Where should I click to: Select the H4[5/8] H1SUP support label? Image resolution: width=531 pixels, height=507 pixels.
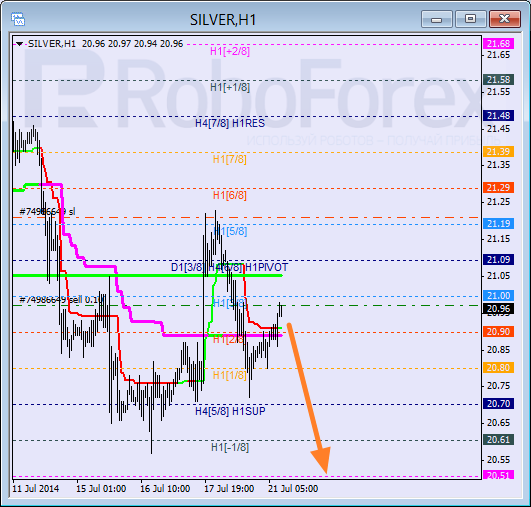pos(230,411)
